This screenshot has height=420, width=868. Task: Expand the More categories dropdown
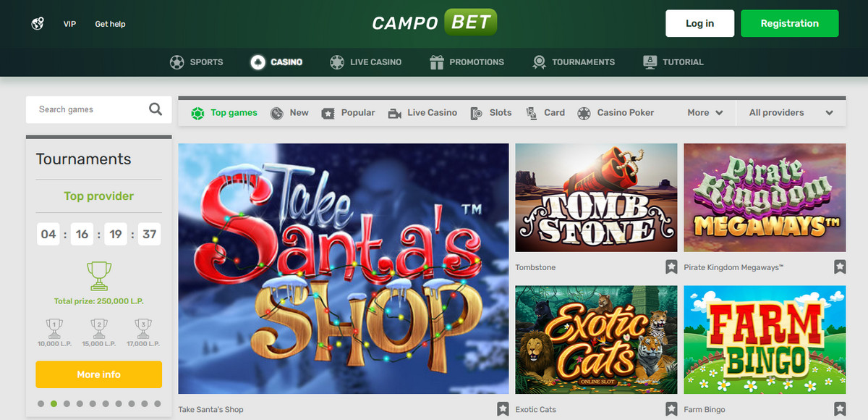pos(705,113)
